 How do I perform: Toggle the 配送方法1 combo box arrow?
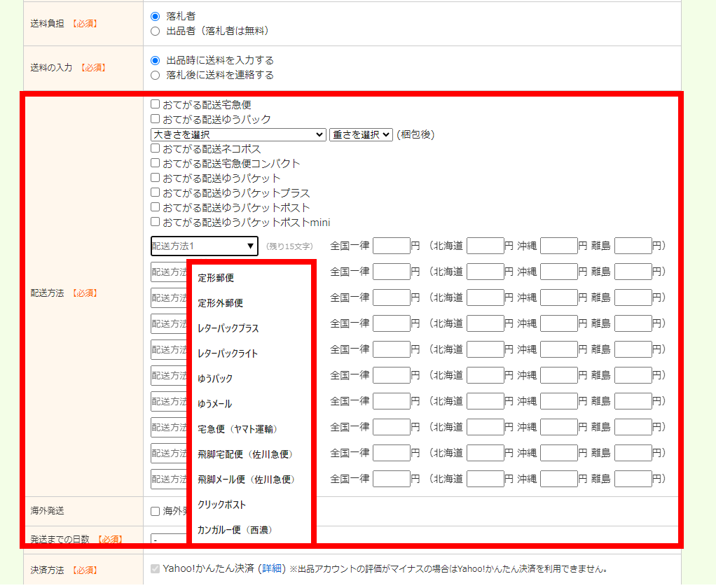pyautogui.click(x=250, y=246)
